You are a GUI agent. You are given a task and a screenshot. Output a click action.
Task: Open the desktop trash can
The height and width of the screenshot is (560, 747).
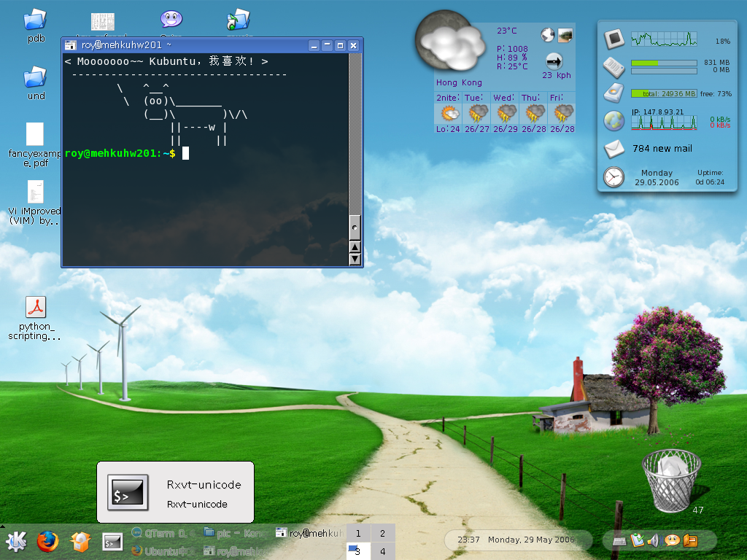pyautogui.click(x=672, y=480)
